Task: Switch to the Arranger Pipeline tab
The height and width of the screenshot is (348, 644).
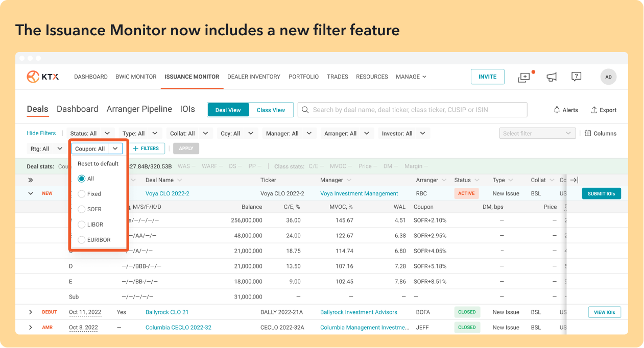Action: [x=139, y=109]
